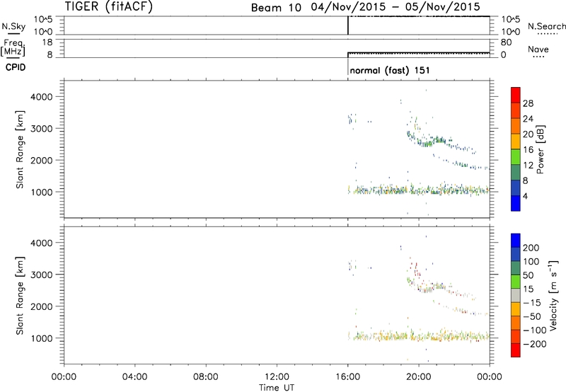
Task: Click the 1000 tick label on velocity panel
Action: click(x=42, y=338)
